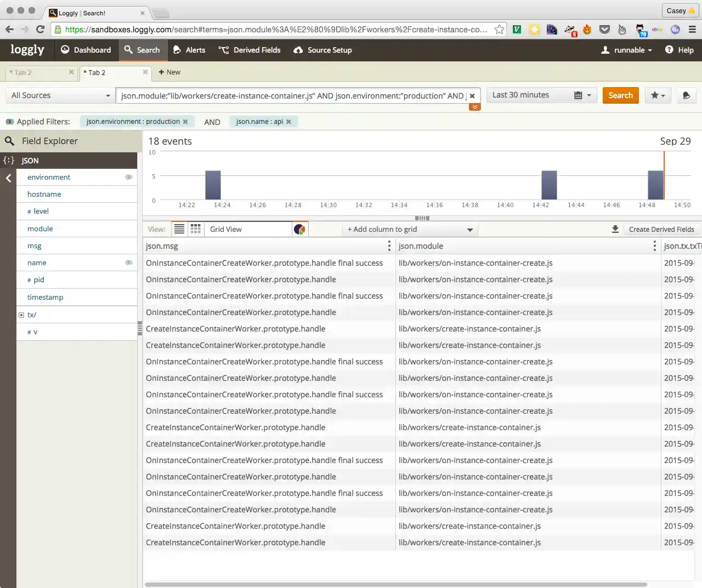Toggle the Applied Filters switch
Viewport: 702px width, 588px height.
tap(9, 122)
